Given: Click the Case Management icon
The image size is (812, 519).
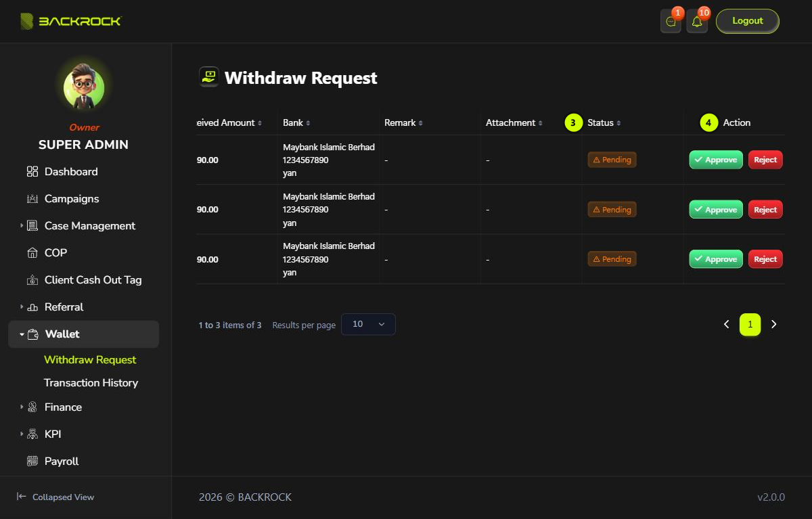Looking at the screenshot, I should click(32, 226).
